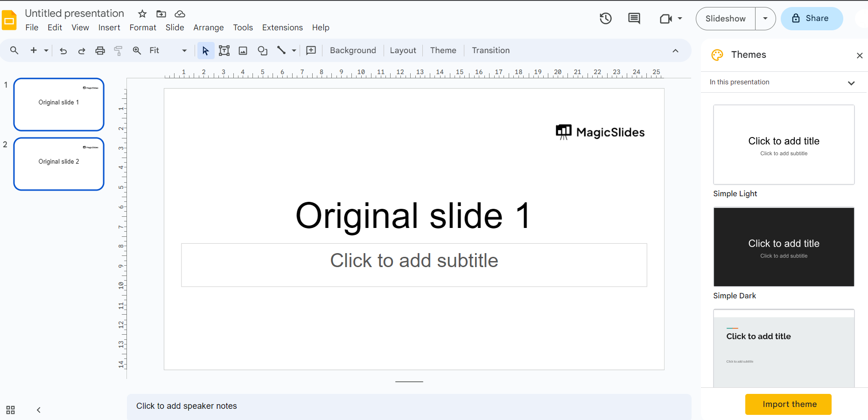Click the Import theme button
Viewport: 868px width, 420px height.
point(788,404)
